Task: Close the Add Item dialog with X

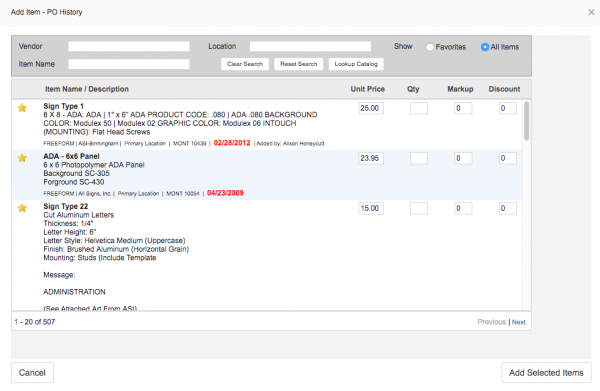Action: [x=591, y=12]
